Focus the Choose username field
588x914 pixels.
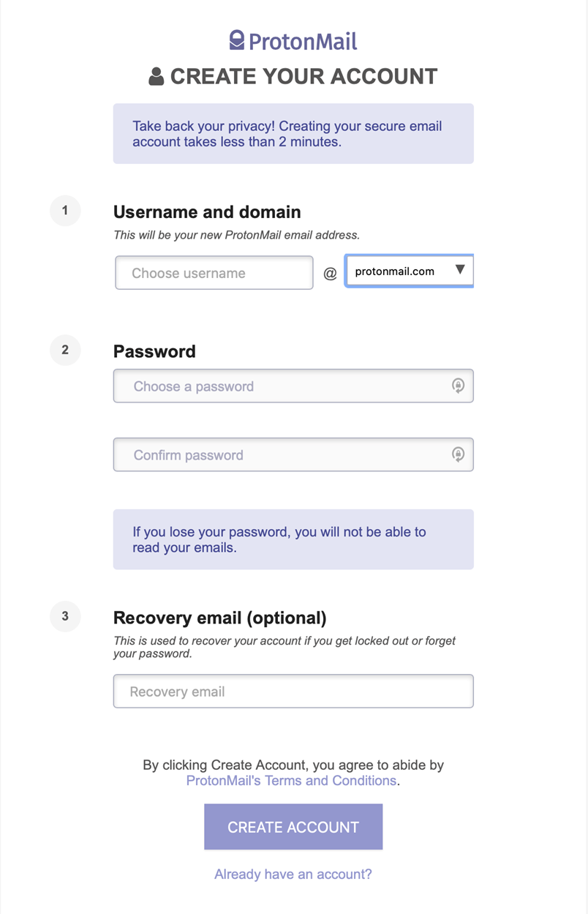(214, 273)
